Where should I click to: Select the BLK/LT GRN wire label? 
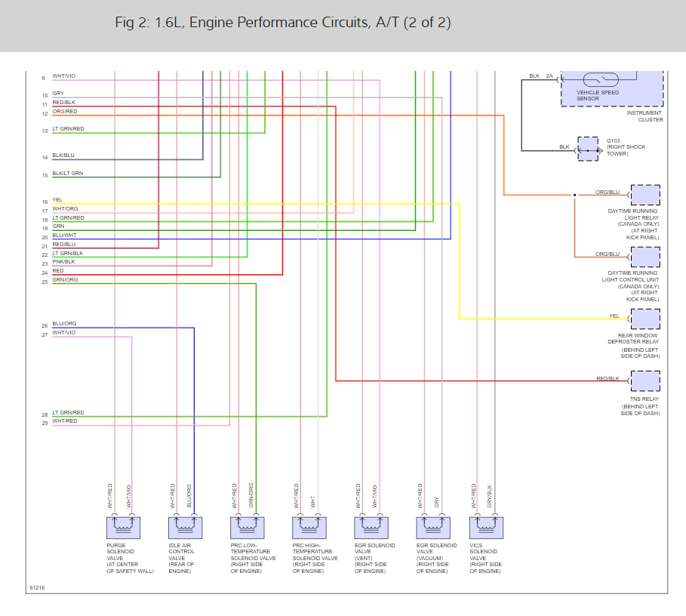tap(68, 174)
